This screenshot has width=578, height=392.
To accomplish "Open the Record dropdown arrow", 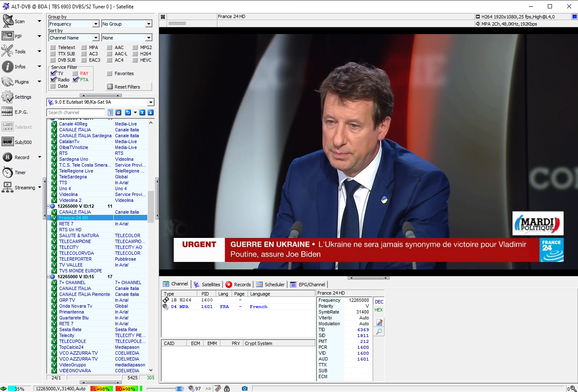I will 39,157.
